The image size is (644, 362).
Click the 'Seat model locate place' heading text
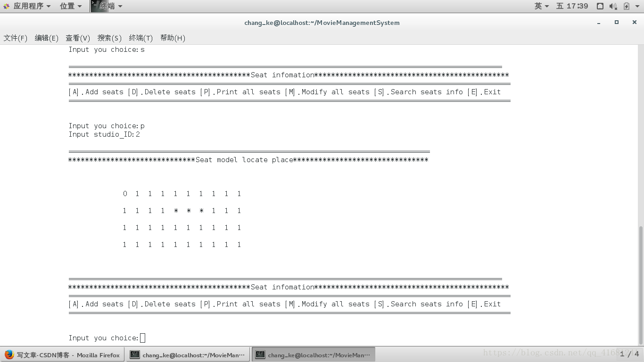tap(244, 160)
